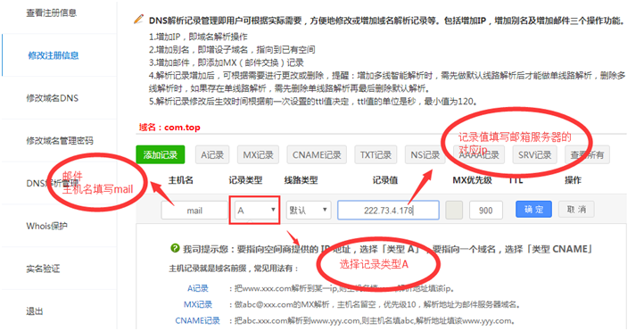The width and height of the screenshot is (644, 331).
Task: Click the MX记录 help link below
Action: click(x=198, y=304)
